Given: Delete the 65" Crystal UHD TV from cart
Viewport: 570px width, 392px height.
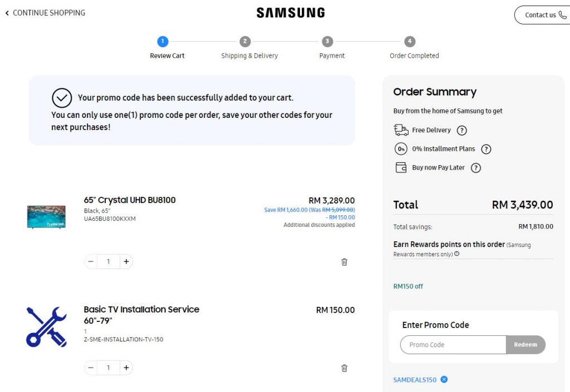Looking at the screenshot, I should [344, 262].
